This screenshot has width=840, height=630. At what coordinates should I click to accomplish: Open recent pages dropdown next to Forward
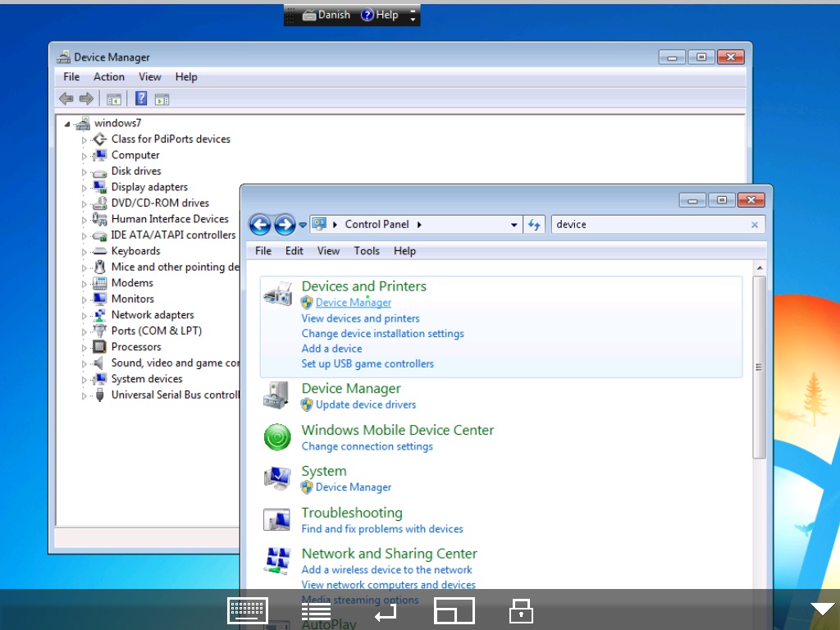(303, 225)
